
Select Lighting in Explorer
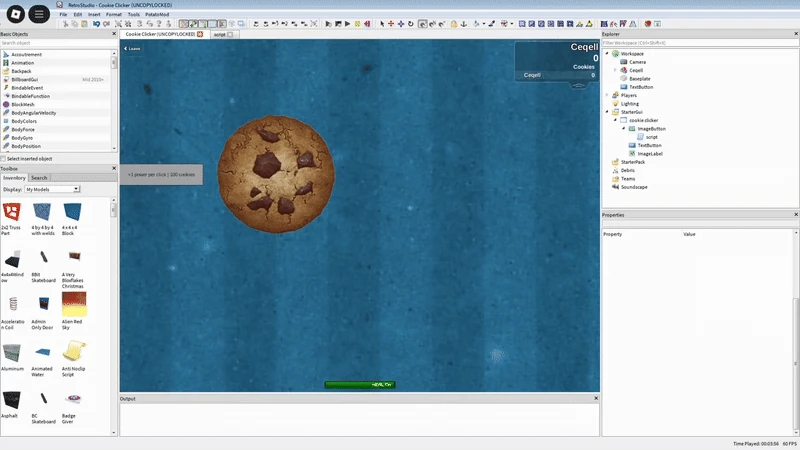(x=630, y=104)
